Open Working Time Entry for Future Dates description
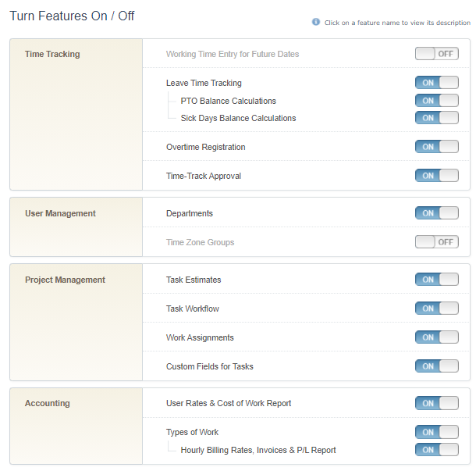Viewport: 476px width, 471px height. click(233, 54)
